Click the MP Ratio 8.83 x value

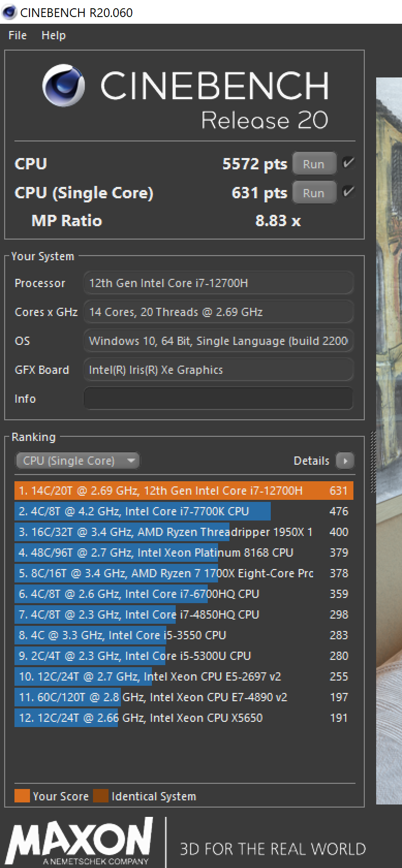[278, 221]
